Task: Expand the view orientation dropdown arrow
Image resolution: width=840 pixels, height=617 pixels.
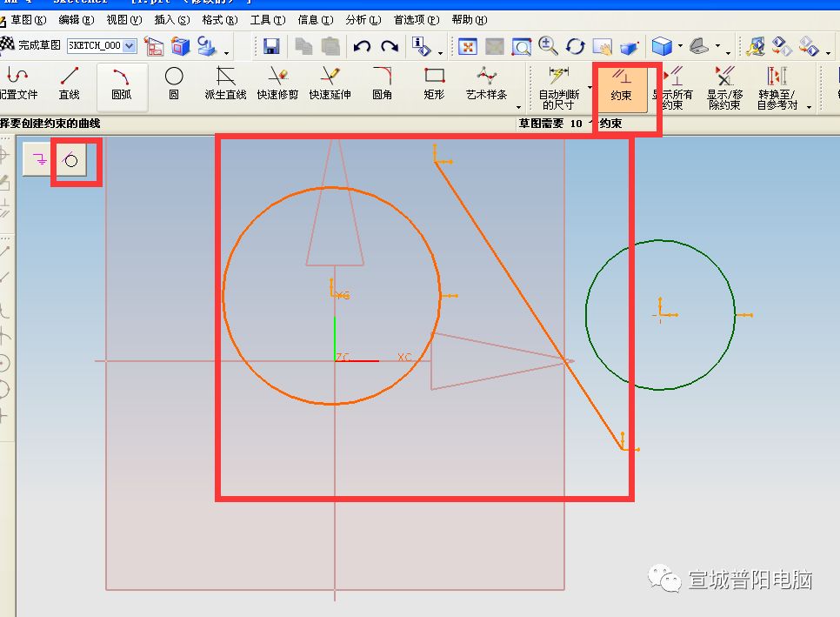Action: coord(718,46)
